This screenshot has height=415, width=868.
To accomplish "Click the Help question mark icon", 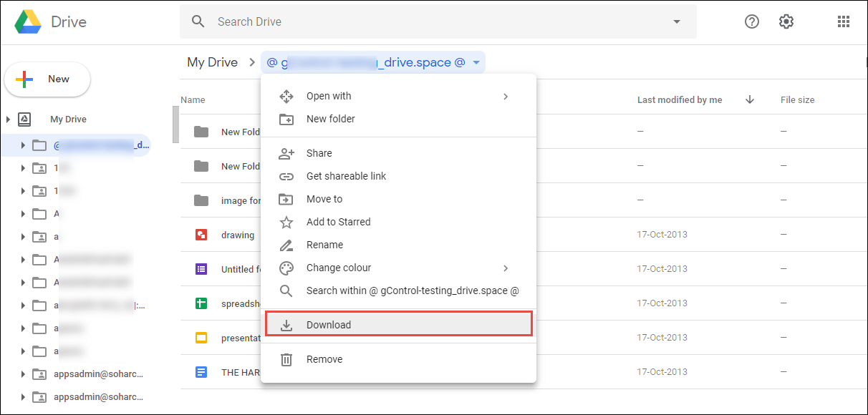I will (x=751, y=21).
